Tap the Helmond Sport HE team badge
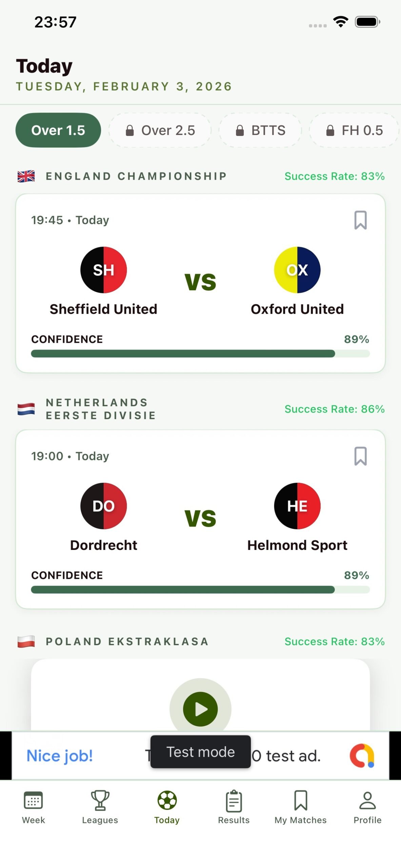 [297, 506]
